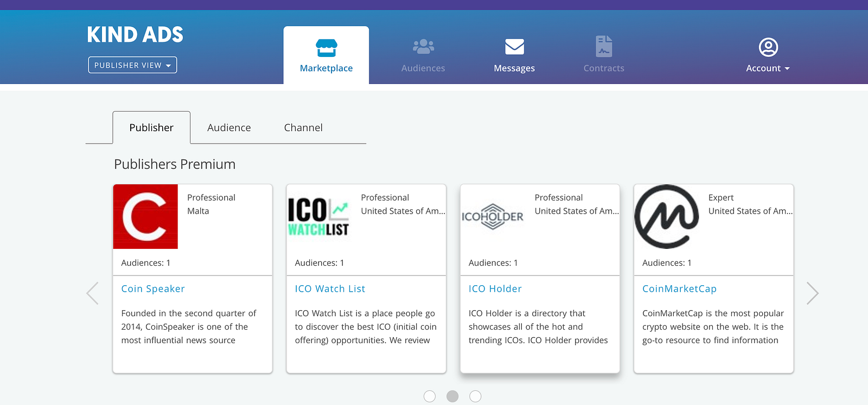This screenshot has width=868, height=405.
Task: Click 'Professional' on ICO Watch List card
Action: 385,198
